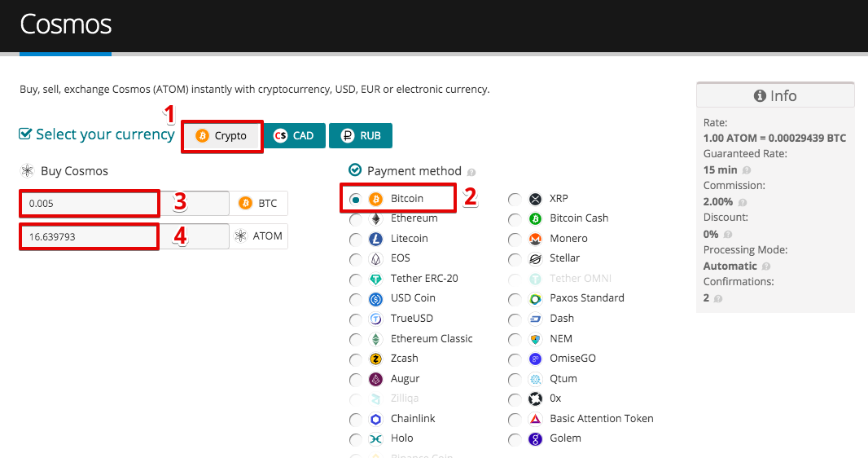Choose the CAD currency button
The width and height of the screenshot is (868, 458).
[295, 135]
